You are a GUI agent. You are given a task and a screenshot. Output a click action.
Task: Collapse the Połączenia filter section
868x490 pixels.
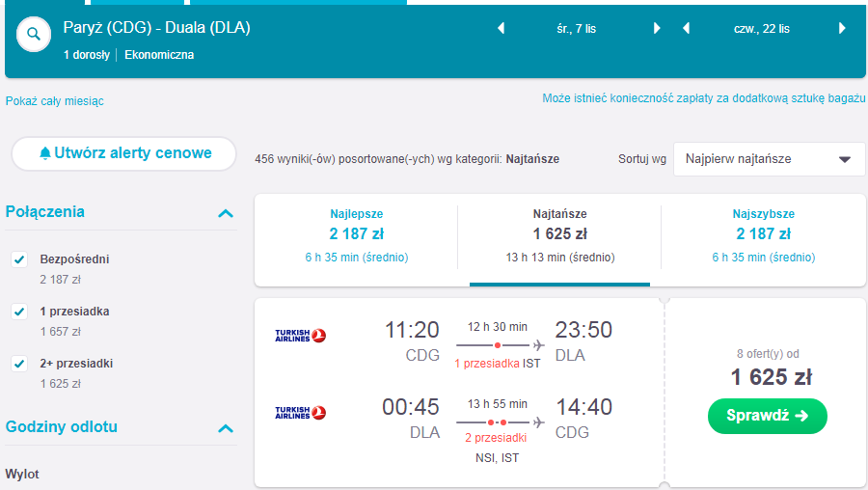[226, 213]
